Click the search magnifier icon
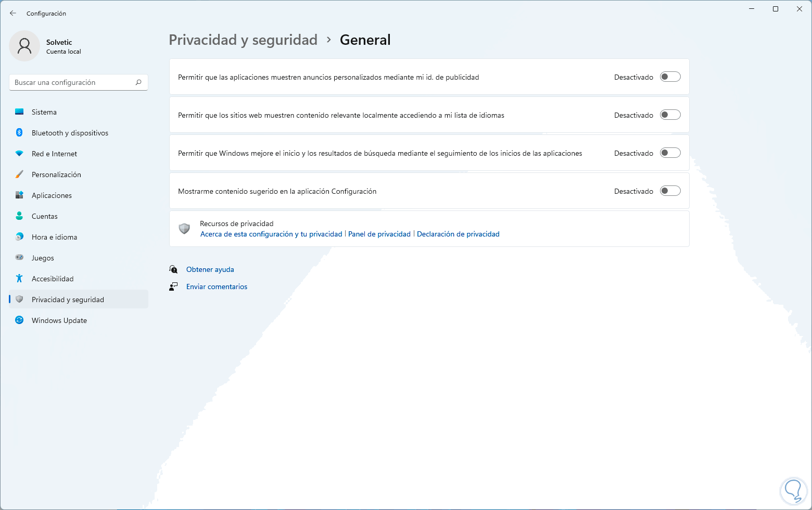Screen dimensions: 812x510 (138, 82)
